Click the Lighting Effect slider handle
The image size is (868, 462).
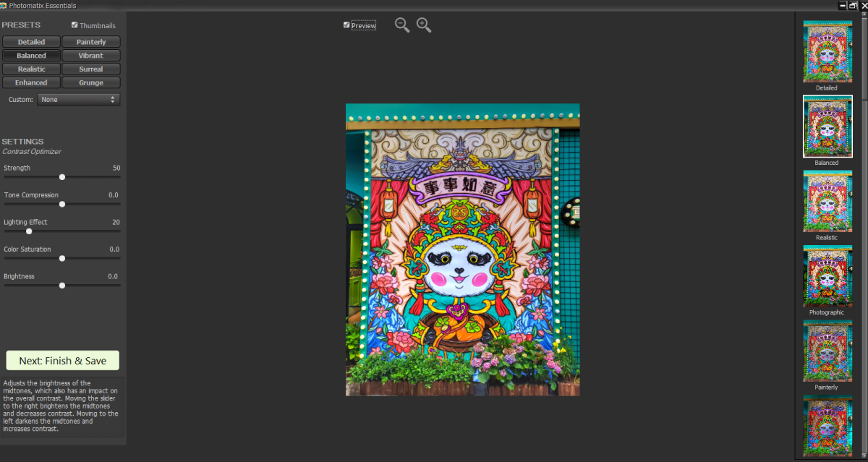point(29,231)
